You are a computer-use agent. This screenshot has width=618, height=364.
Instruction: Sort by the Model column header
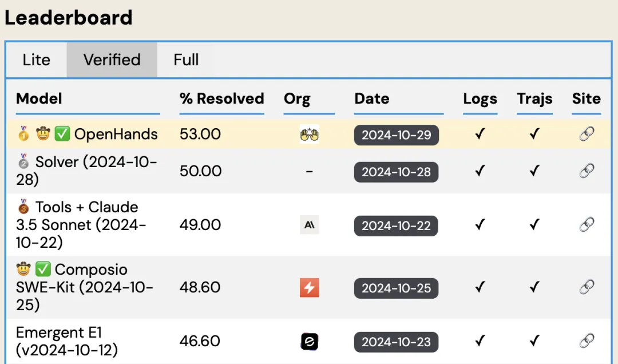39,98
